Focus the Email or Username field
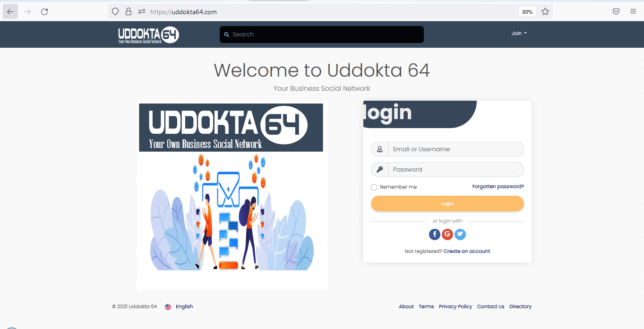This screenshot has width=644, height=329. pyautogui.click(x=447, y=149)
